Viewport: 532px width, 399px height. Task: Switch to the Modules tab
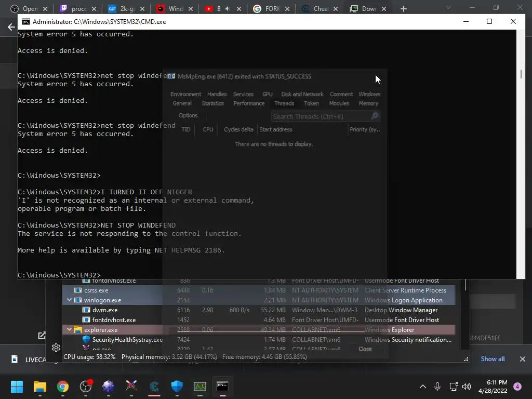[339, 103]
